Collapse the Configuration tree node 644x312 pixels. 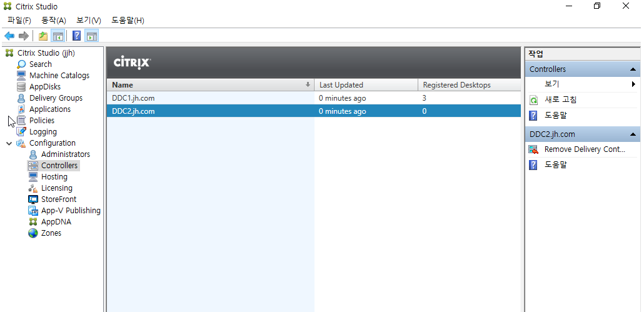click(9, 143)
